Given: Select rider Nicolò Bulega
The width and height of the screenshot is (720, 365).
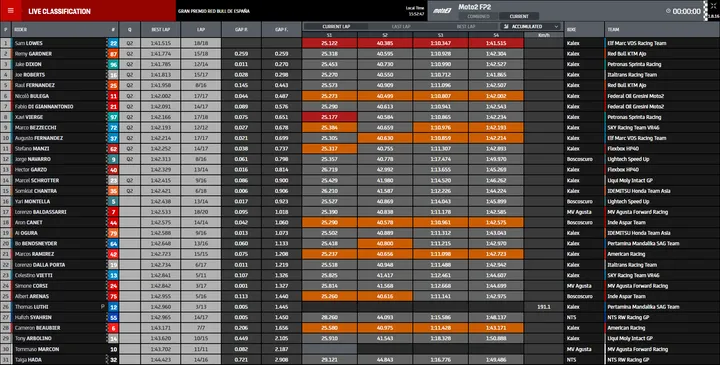Looking at the screenshot, I should click(x=32, y=96).
